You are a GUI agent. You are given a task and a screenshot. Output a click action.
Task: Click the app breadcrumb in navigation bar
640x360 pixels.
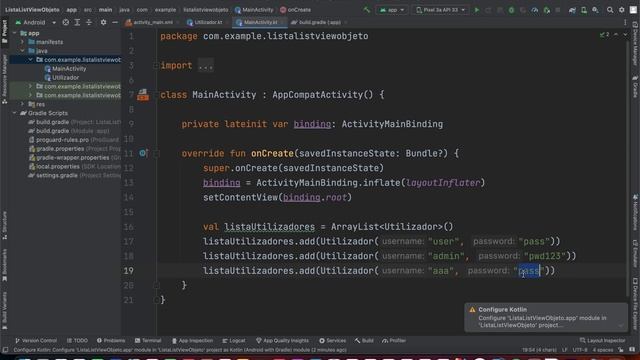(x=71, y=10)
